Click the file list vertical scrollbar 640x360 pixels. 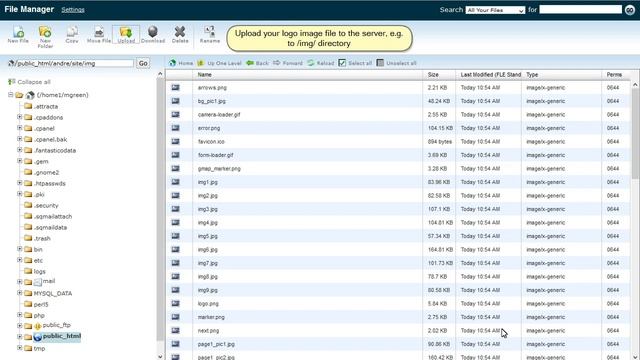click(635, 133)
